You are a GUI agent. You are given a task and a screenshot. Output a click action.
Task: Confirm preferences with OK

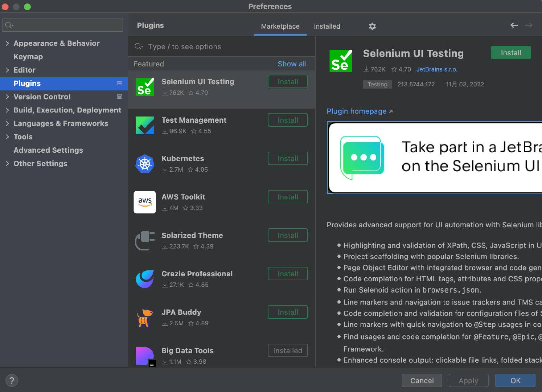coord(515,380)
